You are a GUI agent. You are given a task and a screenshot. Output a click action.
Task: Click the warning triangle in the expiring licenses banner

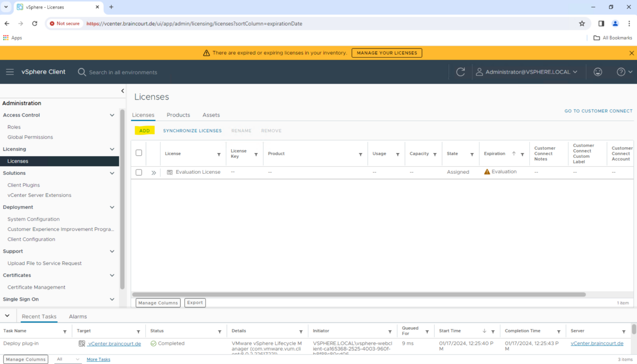206,53
